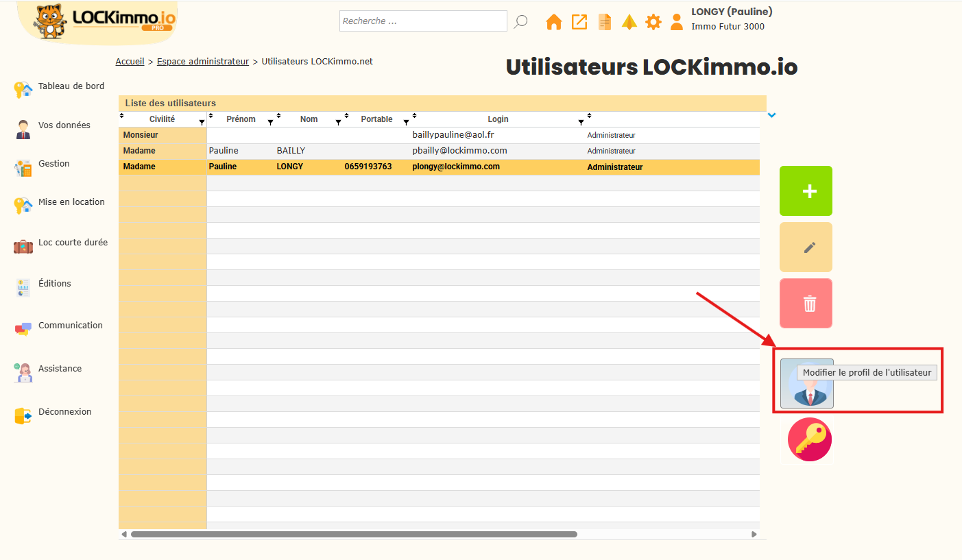The image size is (962, 560).
Task: Select the baillypauline@aol.fr user row
Action: tap(439, 135)
